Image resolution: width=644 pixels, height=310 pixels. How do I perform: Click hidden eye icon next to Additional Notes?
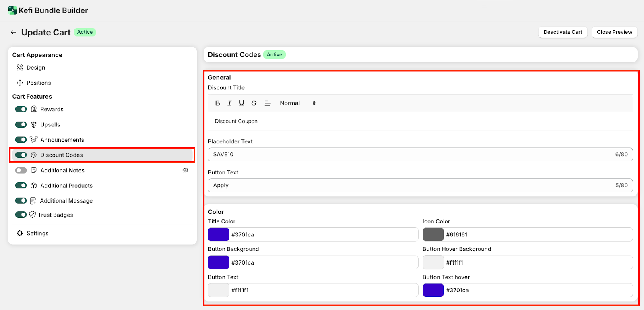point(185,170)
